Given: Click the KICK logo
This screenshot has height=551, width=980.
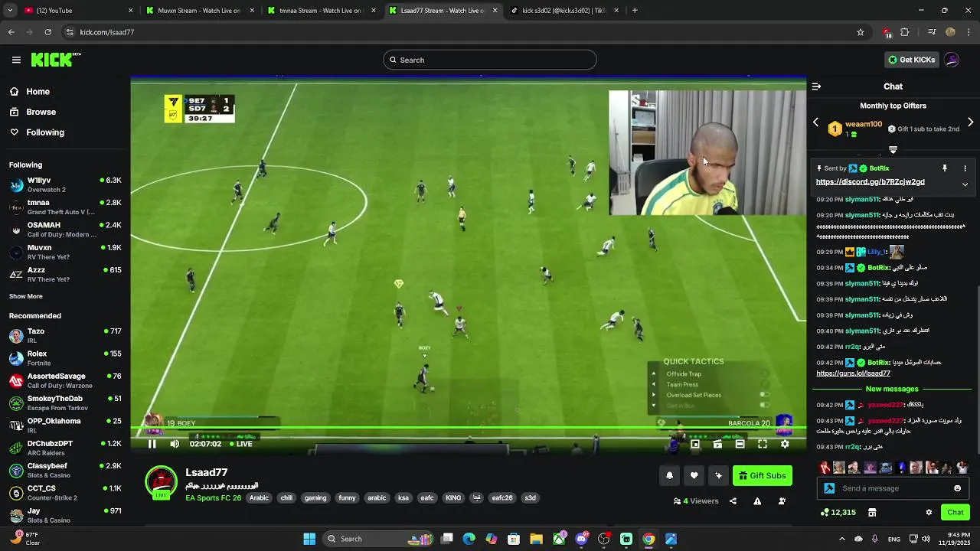Looking at the screenshot, I should coord(55,60).
